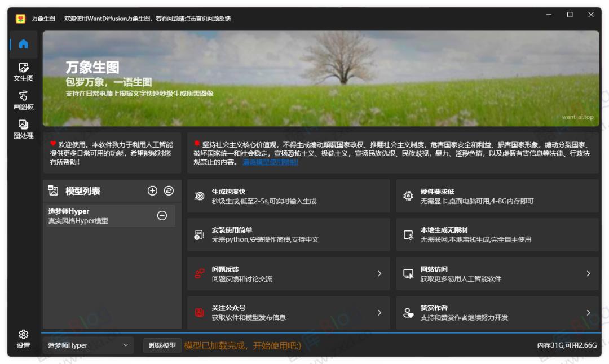This screenshot has height=364, width=609.
Task: Refresh the 模型列表 model list
Action: [x=170, y=190]
